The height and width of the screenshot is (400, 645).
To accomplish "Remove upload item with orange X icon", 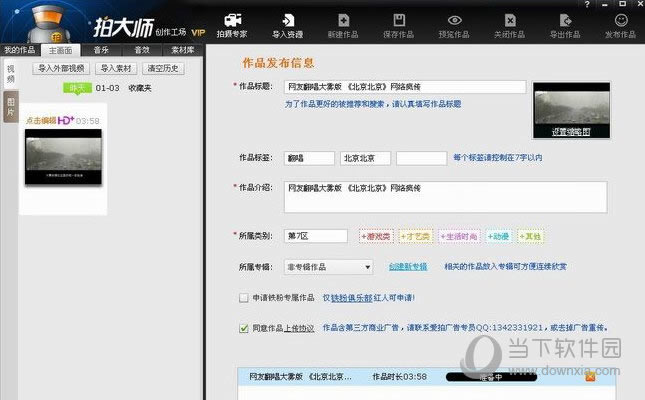I will point(591,377).
